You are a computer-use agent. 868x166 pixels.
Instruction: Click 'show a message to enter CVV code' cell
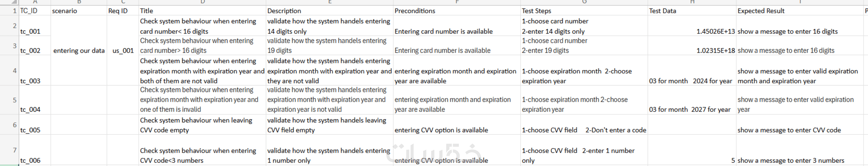[789, 130]
